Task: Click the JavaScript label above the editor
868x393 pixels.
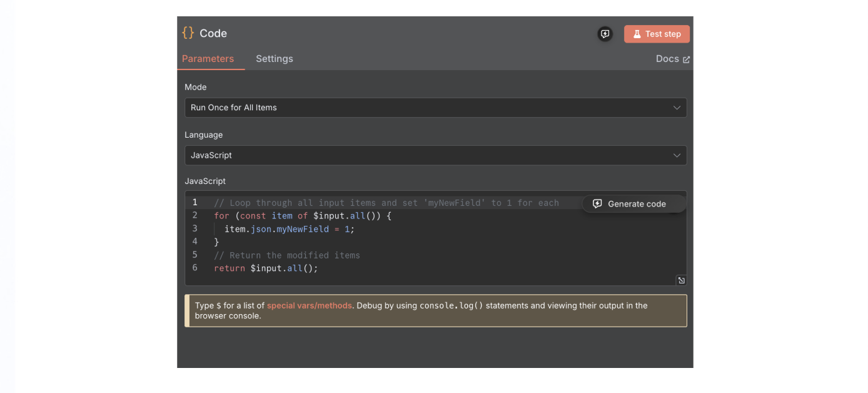Action: coord(205,181)
